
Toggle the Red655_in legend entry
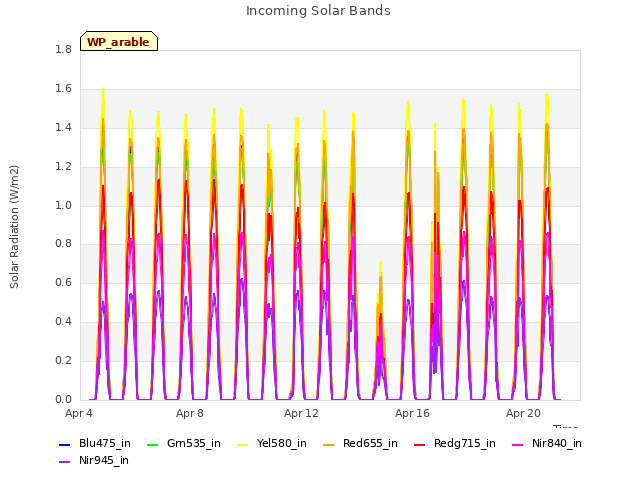click(360, 443)
